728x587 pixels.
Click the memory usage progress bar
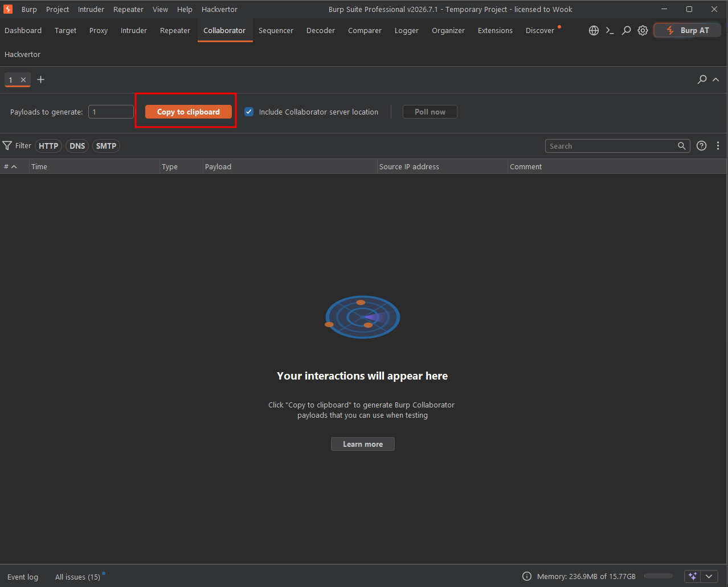(659, 576)
